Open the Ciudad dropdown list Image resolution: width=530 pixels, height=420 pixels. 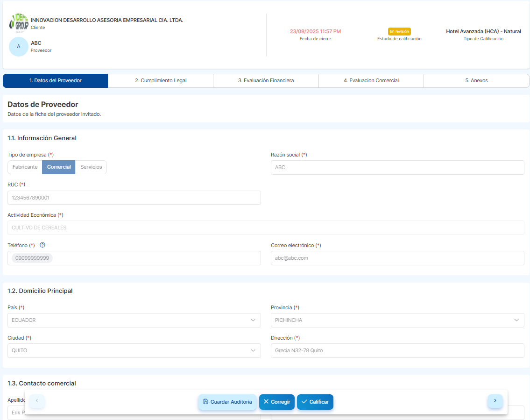[134, 351]
